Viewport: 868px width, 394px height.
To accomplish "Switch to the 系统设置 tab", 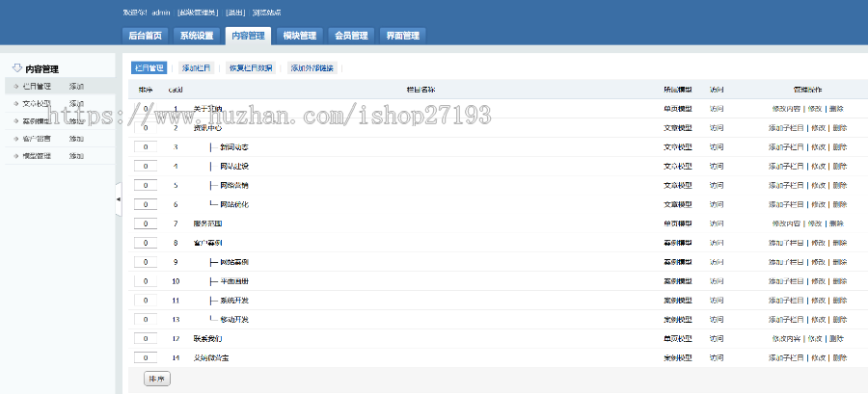I will pos(197,36).
